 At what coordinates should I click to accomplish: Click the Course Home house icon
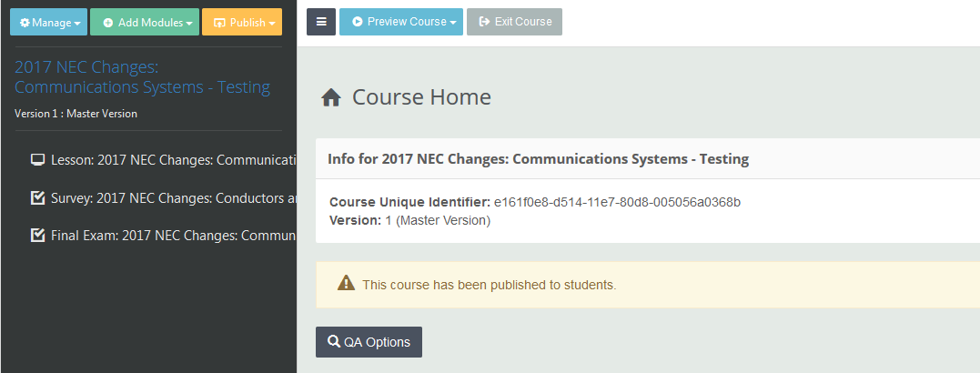coord(330,97)
